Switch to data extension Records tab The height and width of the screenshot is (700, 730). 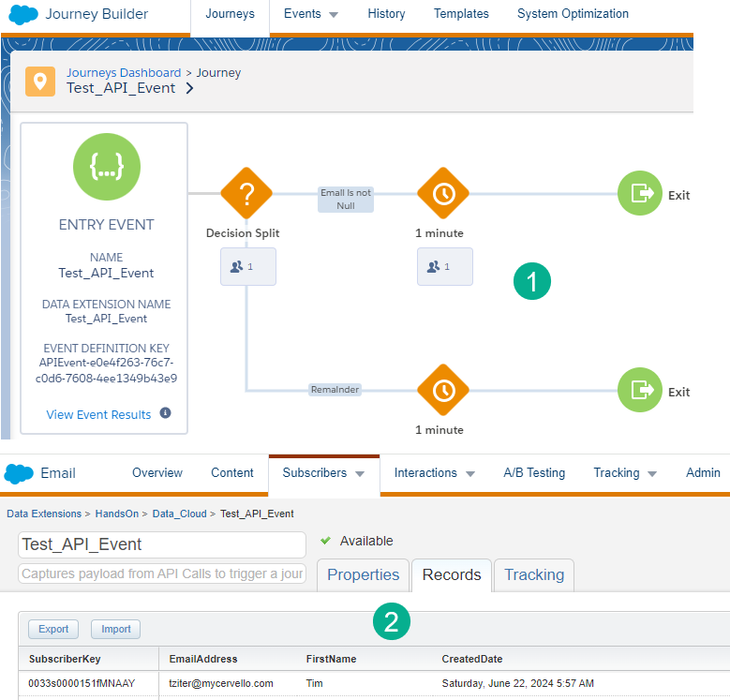452,574
